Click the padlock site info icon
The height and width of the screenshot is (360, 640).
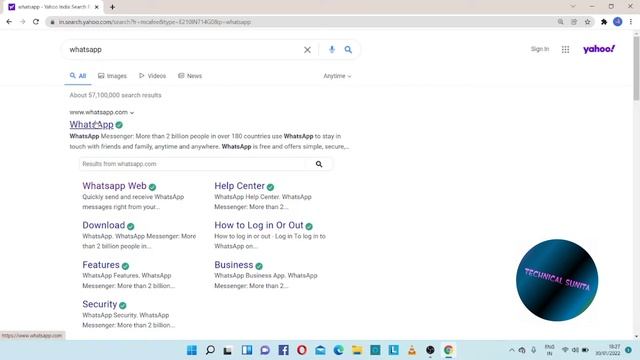52,22
